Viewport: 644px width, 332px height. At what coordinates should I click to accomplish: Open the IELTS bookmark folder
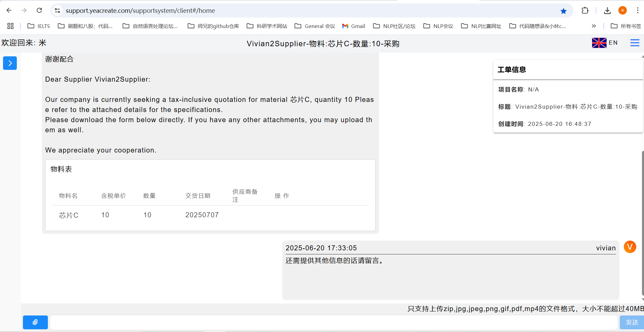pyautogui.click(x=39, y=26)
